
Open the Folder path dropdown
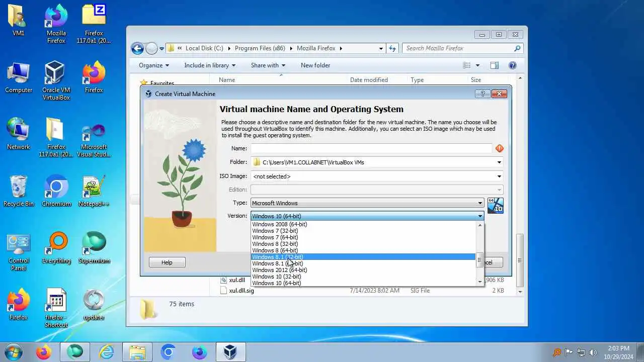click(x=499, y=162)
